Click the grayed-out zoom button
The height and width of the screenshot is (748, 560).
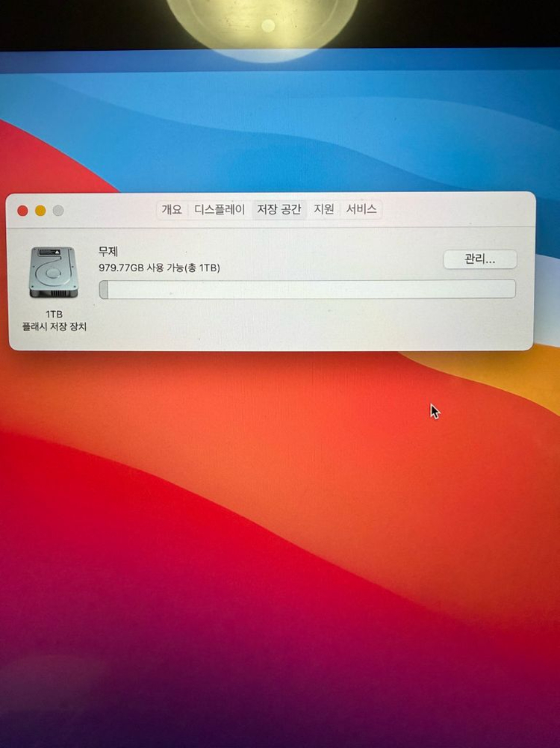pyautogui.click(x=58, y=211)
